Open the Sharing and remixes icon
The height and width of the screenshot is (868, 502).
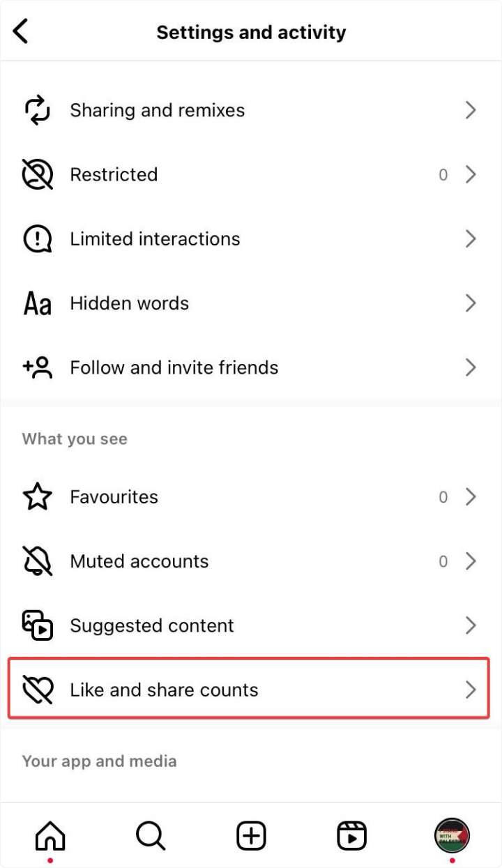pyautogui.click(x=36, y=109)
